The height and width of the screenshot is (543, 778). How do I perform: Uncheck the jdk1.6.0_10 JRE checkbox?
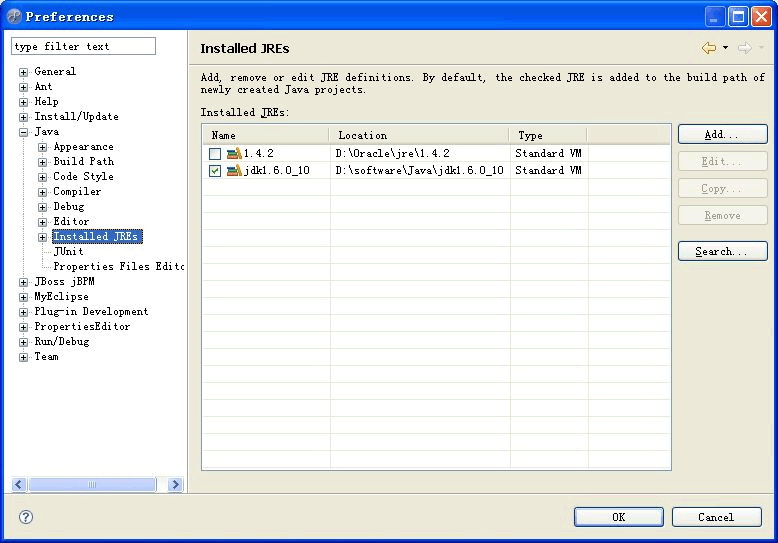point(215,171)
